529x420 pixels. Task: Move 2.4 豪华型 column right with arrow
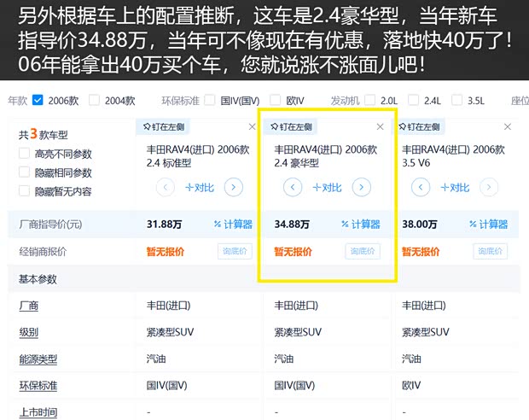(x=361, y=187)
